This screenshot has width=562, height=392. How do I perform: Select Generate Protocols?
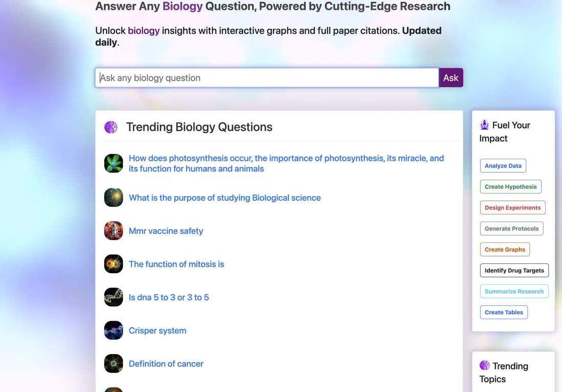click(511, 229)
